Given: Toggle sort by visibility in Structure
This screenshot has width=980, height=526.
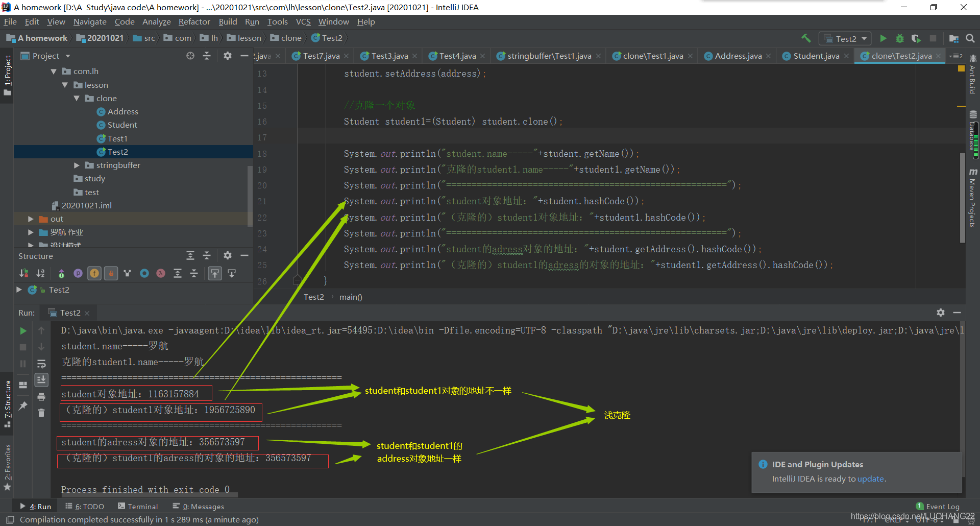Looking at the screenshot, I should pyautogui.click(x=24, y=273).
